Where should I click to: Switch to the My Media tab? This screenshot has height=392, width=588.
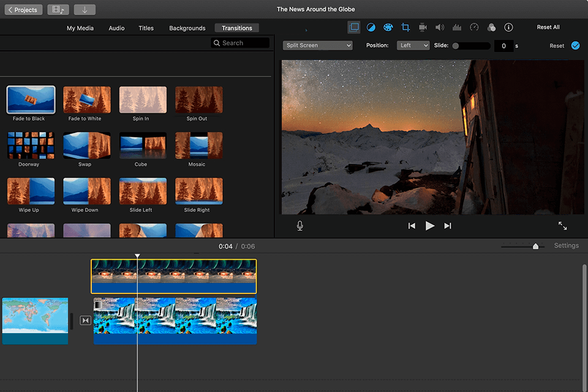click(x=80, y=28)
